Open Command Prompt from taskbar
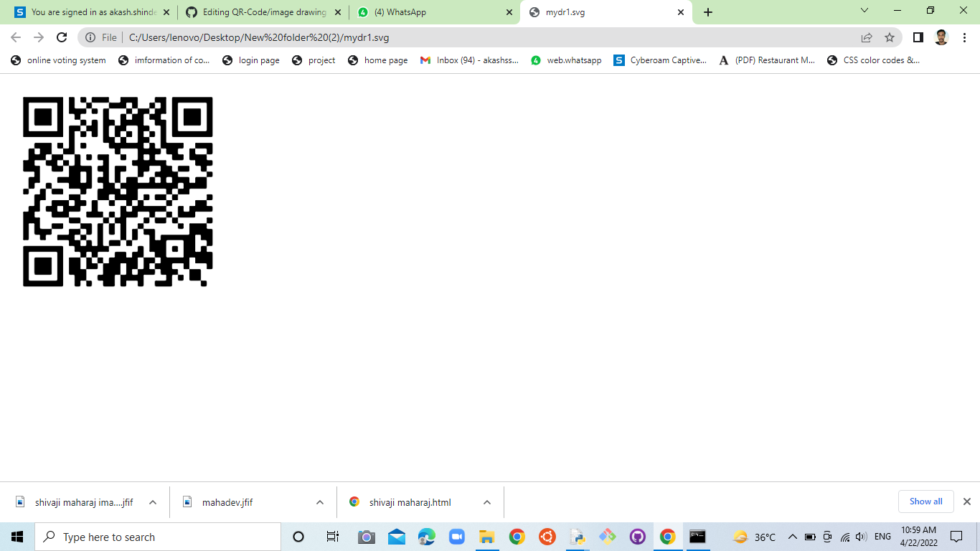The width and height of the screenshot is (980, 551). tap(697, 537)
